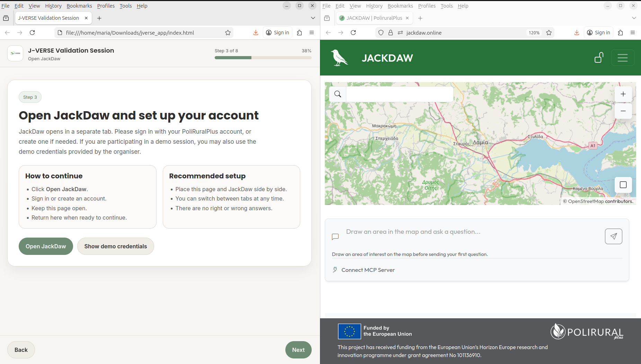Open the Help menu in the JackDaw window
This screenshot has height=364, width=641.
point(463,6)
